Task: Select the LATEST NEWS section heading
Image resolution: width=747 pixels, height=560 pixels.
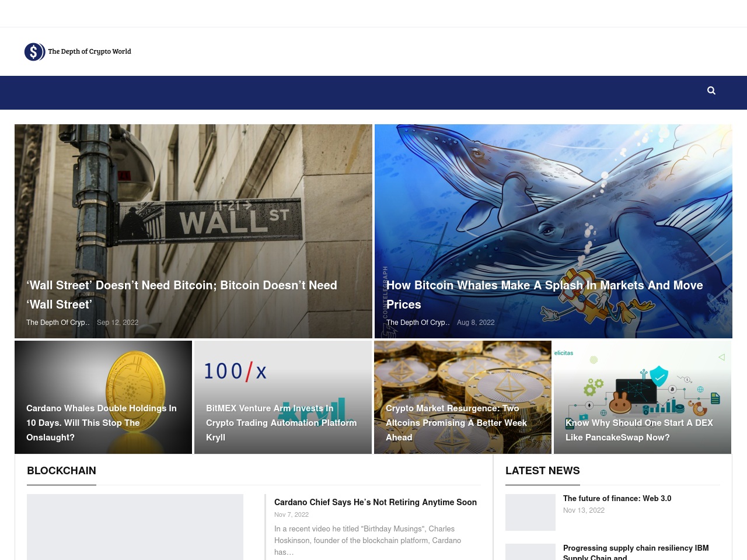Action: point(543,471)
